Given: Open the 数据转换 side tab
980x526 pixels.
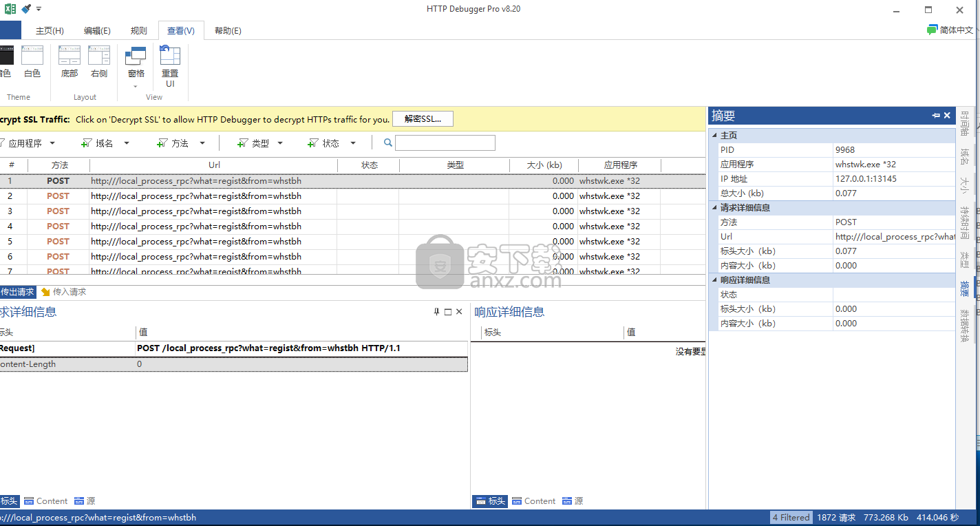Looking at the screenshot, I should pyautogui.click(x=966, y=326).
